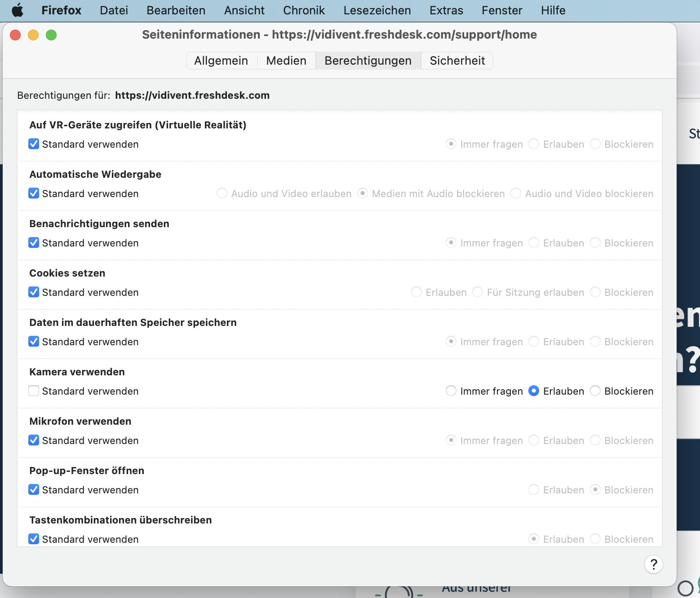Select Blockieren for dauerhaften Speicher
This screenshot has height=598, width=700.
point(595,341)
